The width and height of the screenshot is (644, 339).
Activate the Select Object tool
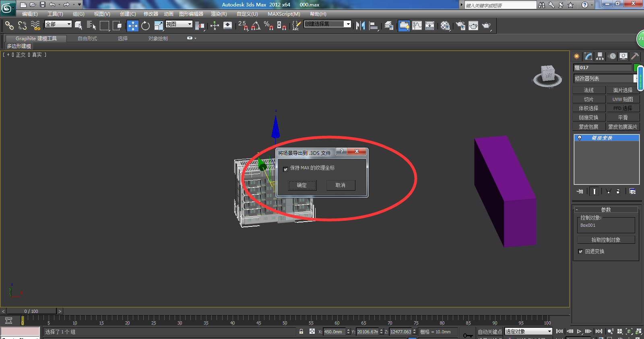click(x=78, y=26)
